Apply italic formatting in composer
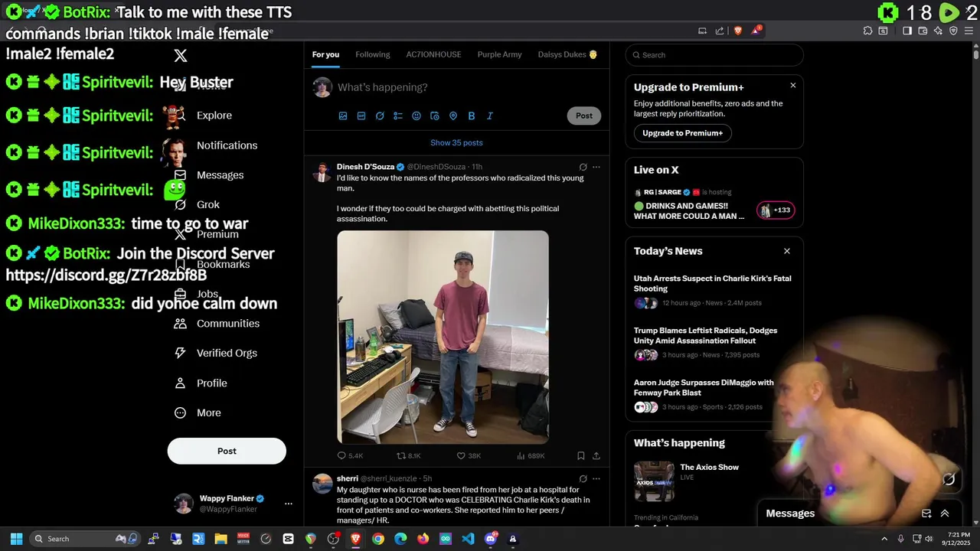The image size is (980, 551). pos(490,116)
